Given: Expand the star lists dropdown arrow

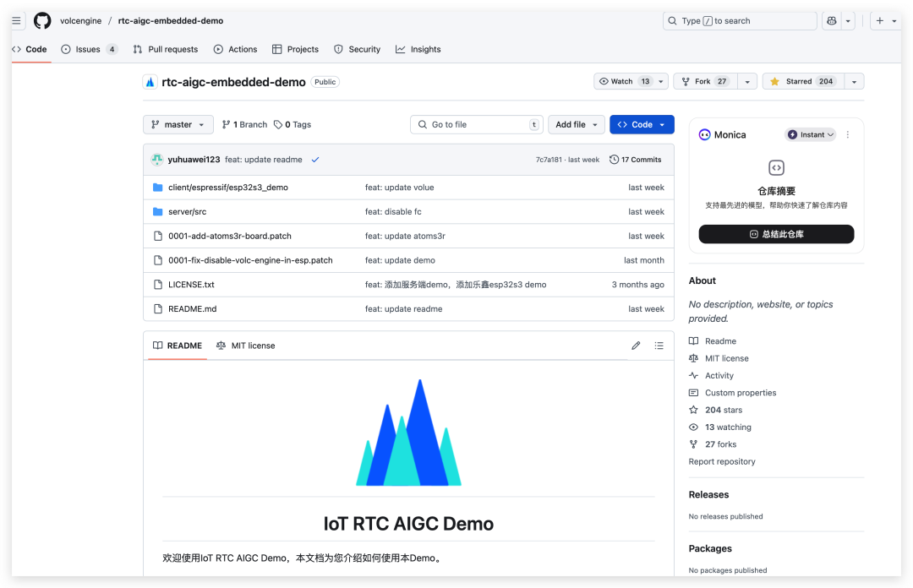Looking at the screenshot, I should pyautogui.click(x=854, y=81).
